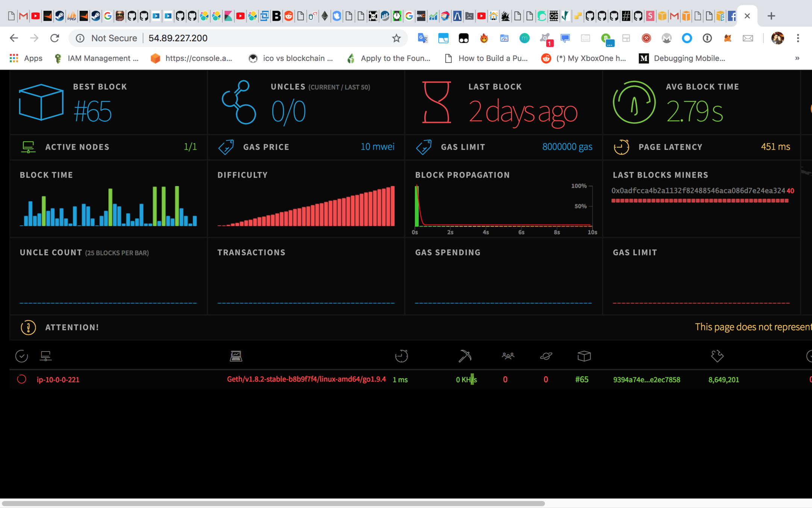Bookmark this page with star icon
The height and width of the screenshot is (508, 812).
coord(396,38)
